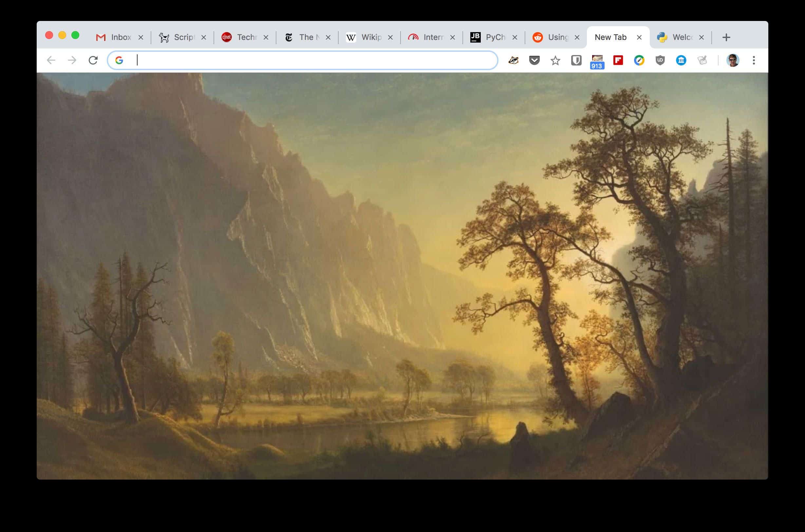Open a new tab with the plus button
Screen dimensions: 805x532
point(726,37)
